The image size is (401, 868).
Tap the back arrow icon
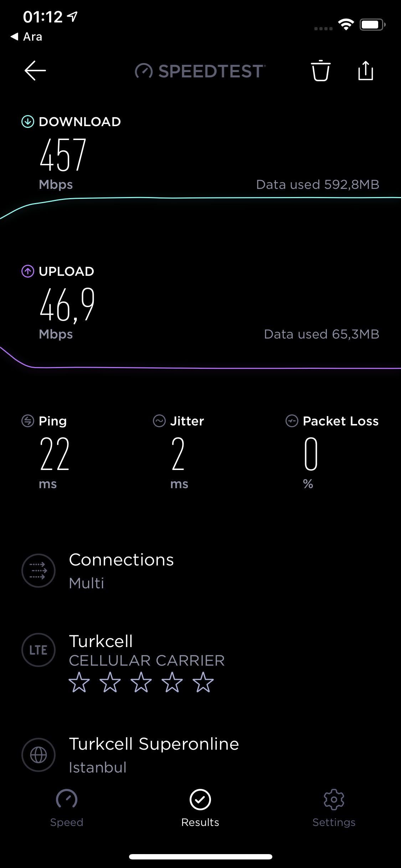point(35,71)
